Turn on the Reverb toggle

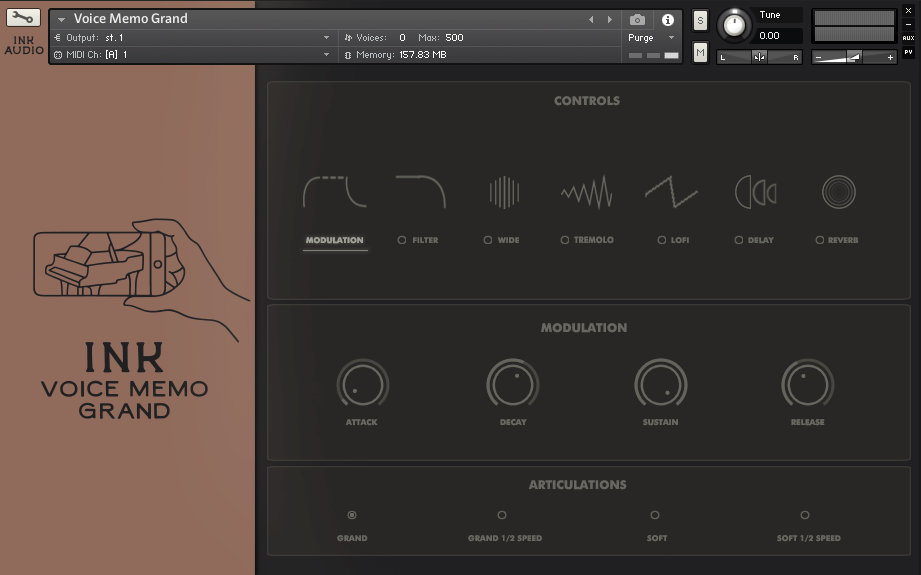click(x=820, y=240)
